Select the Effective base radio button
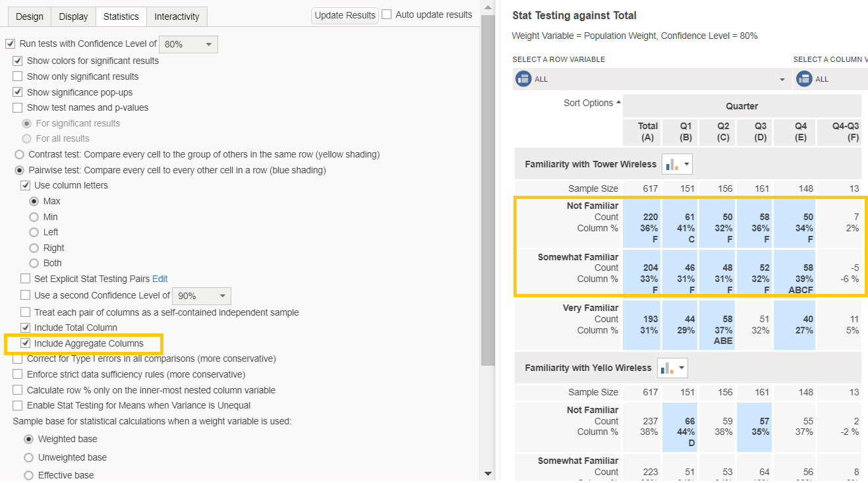The height and width of the screenshot is (483, 868). pos(28,475)
